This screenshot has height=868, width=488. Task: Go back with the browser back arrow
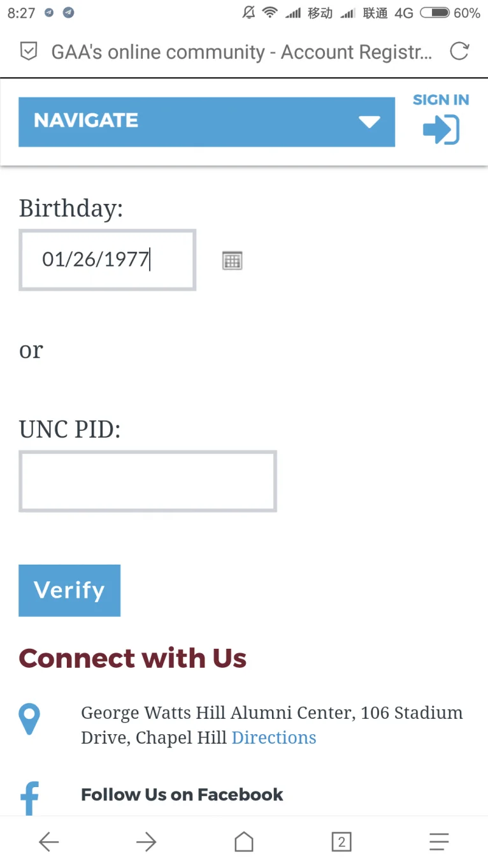tap(49, 842)
